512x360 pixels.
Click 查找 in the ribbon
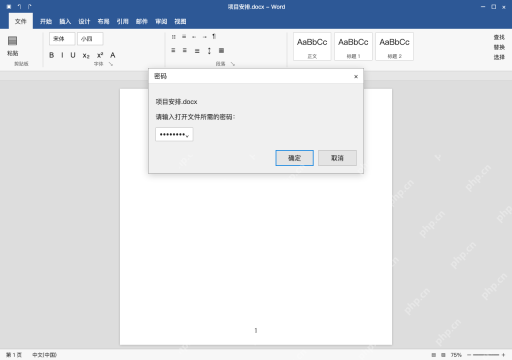point(499,37)
